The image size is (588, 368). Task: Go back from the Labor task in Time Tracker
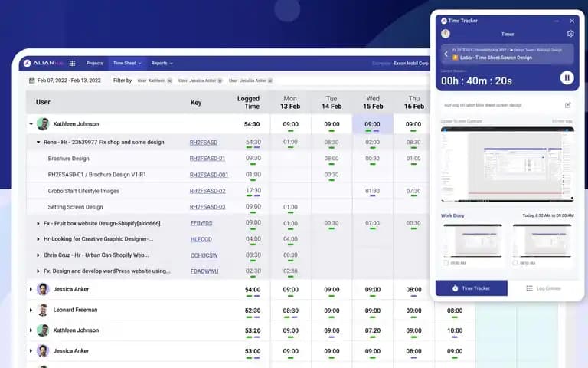(x=446, y=54)
